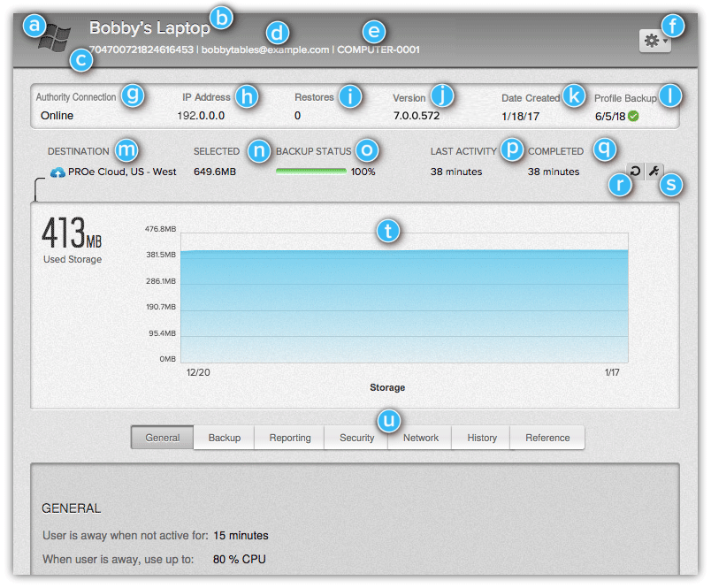Click the refresh icon above the storage graph

633,169
